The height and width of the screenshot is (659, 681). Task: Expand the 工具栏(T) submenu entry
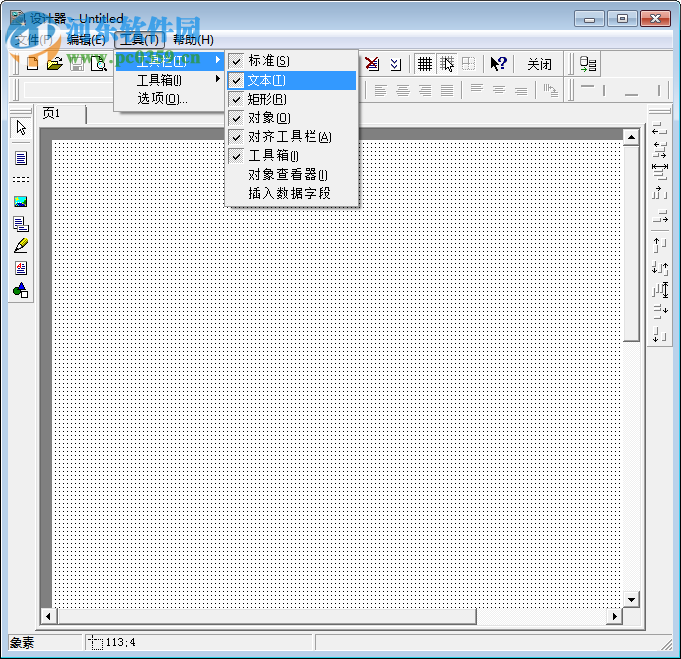(x=170, y=61)
